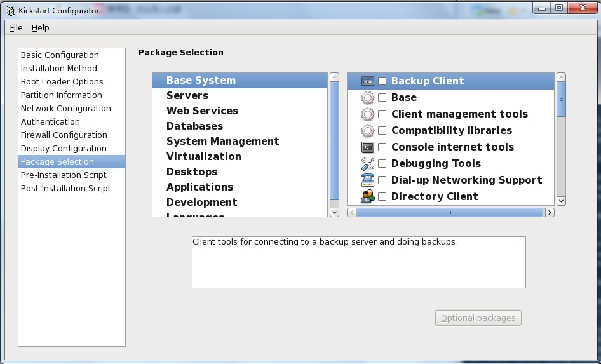Image resolution: width=601 pixels, height=364 pixels.
Task: Click the Optional packages button
Action: (x=478, y=318)
